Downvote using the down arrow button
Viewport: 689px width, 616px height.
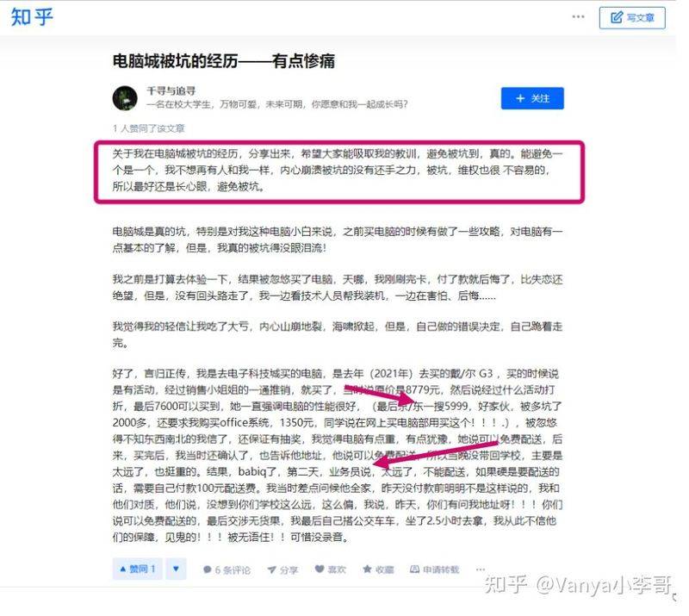coord(176,569)
